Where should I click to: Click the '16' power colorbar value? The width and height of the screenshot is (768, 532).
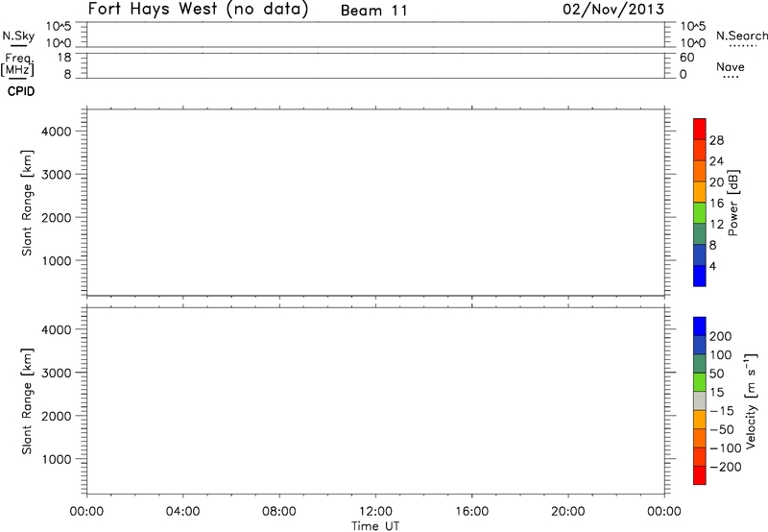coord(716,204)
